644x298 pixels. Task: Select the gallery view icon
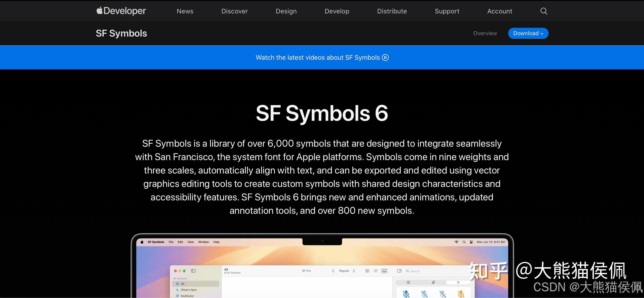coord(384,271)
